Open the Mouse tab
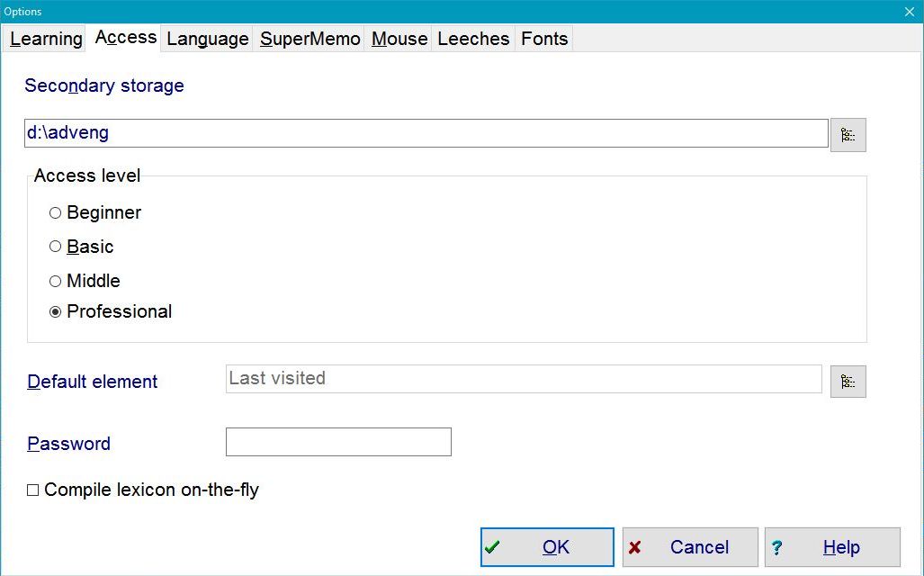 tap(399, 39)
